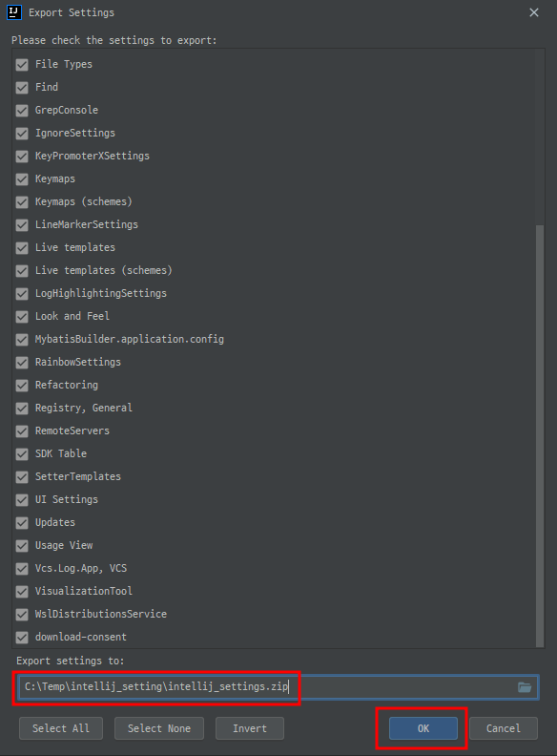The height and width of the screenshot is (756, 557).
Task: Click inside the export settings path field
Action: click(x=278, y=687)
